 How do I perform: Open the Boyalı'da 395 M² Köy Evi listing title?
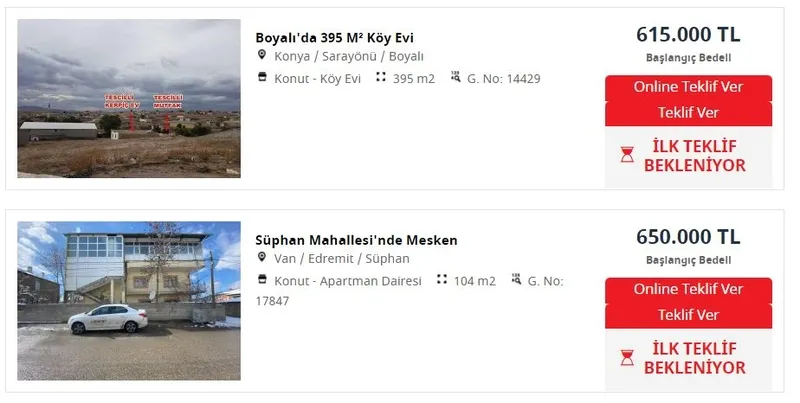pyautogui.click(x=335, y=38)
